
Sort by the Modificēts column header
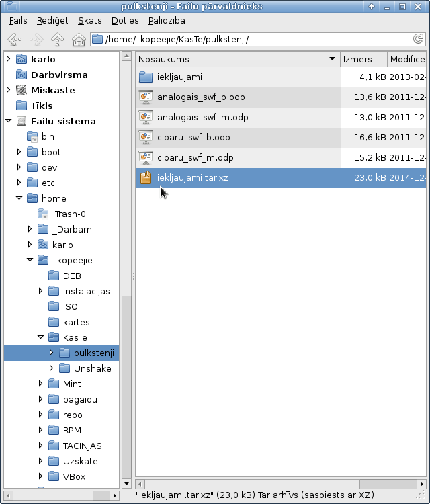407,59
